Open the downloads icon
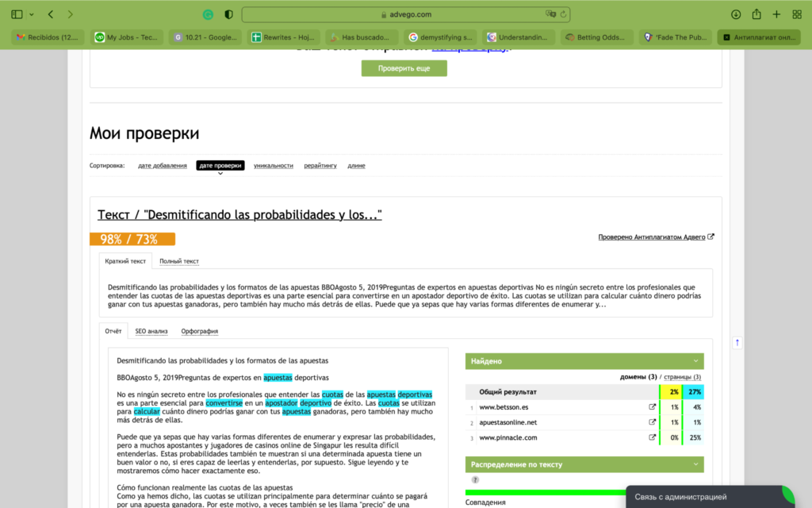The height and width of the screenshot is (508, 812). pyautogui.click(x=735, y=14)
